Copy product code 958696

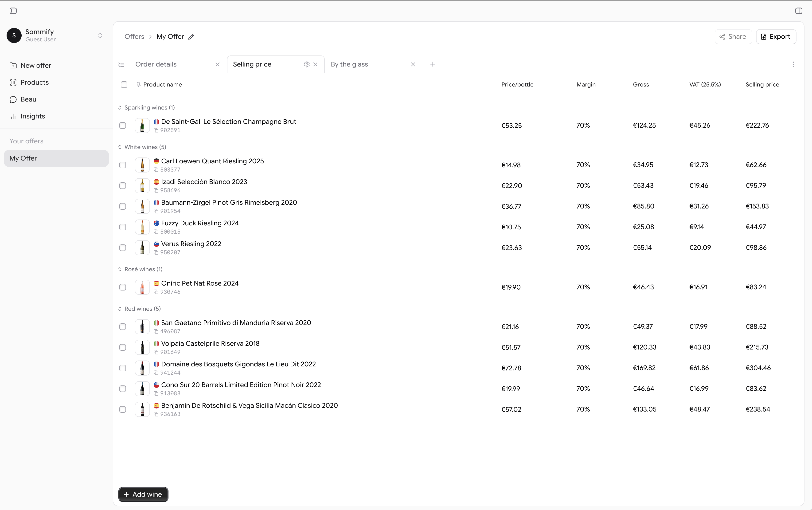pos(156,191)
